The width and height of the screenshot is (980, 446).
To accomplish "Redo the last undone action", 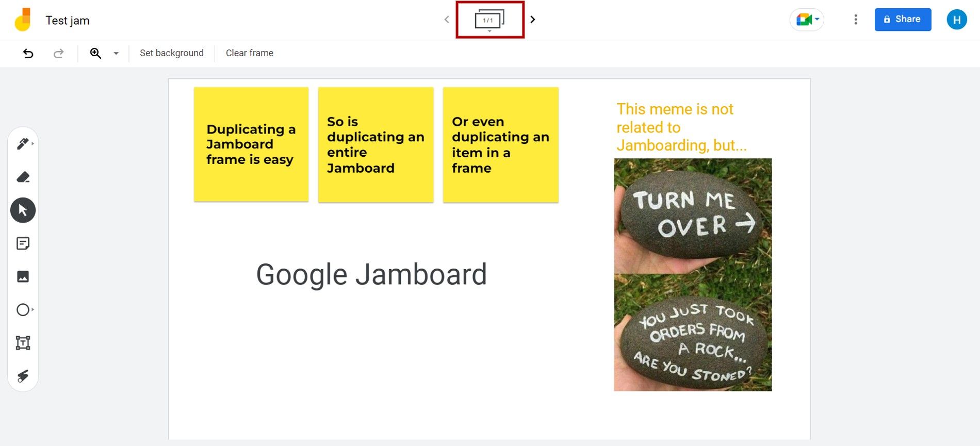I will click(x=58, y=53).
